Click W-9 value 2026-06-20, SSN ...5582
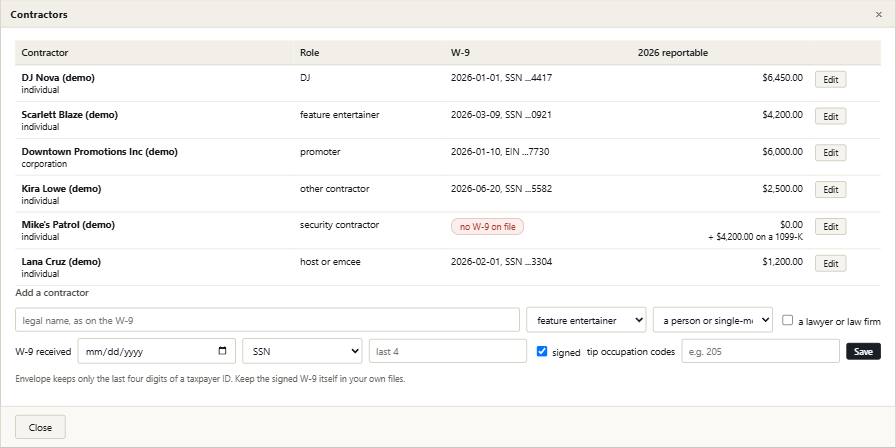Image resolution: width=896 pixels, height=448 pixels. pos(501,188)
